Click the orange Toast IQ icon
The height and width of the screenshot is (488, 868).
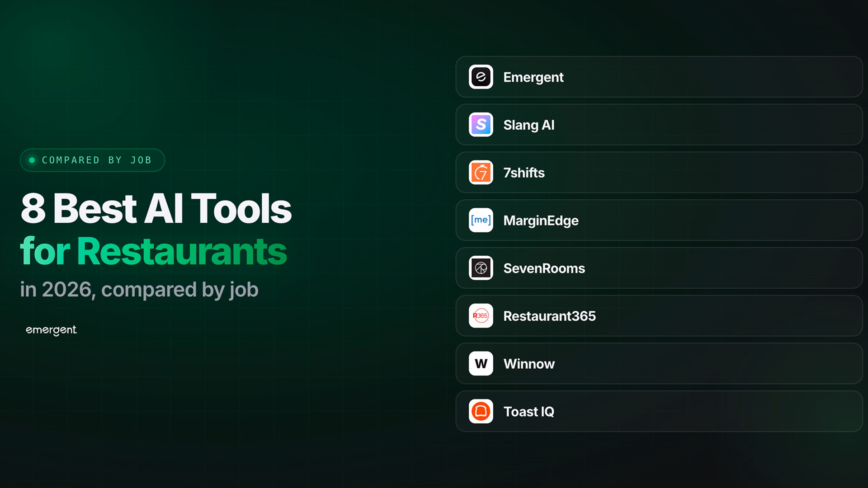[x=481, y=411]
